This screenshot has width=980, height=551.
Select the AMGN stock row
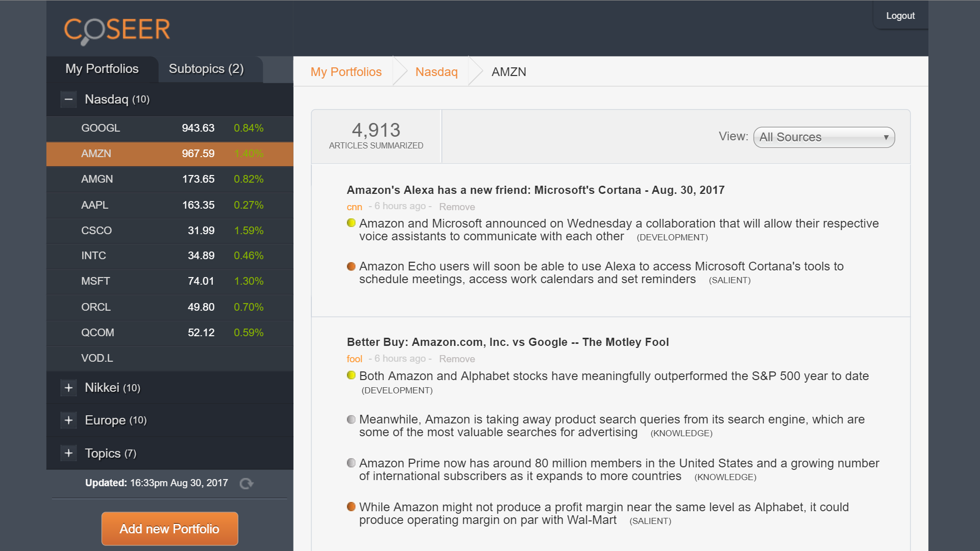(170, 179)
